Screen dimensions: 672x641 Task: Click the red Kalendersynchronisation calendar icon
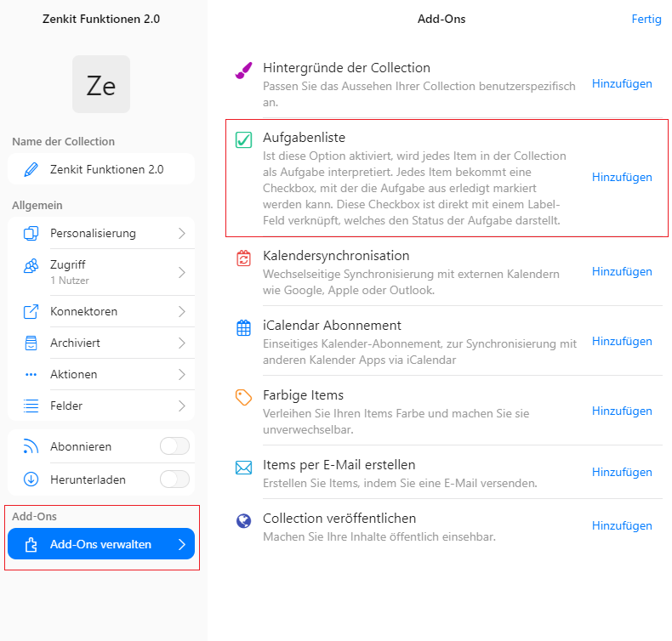coord(243,258)
